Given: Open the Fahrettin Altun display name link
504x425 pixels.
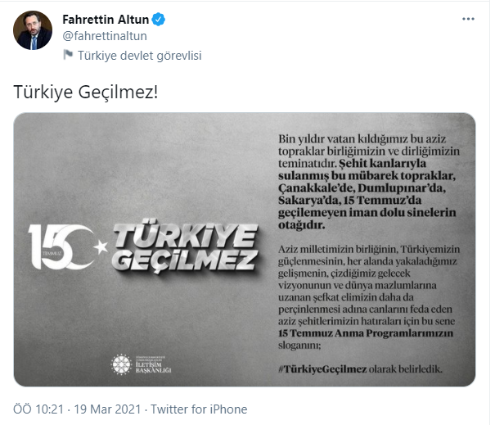Looking at the screenshot, I should point(106,20).
